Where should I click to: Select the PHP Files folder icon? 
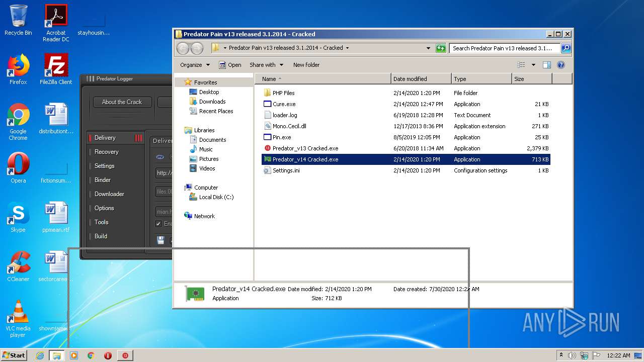click(x=267, y=93)
